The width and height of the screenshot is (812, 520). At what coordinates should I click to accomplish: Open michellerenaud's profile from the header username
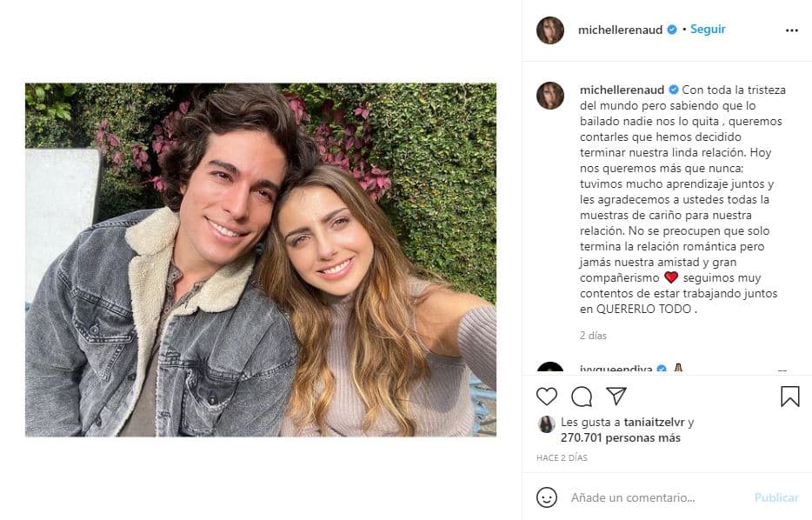coord(620,28)
